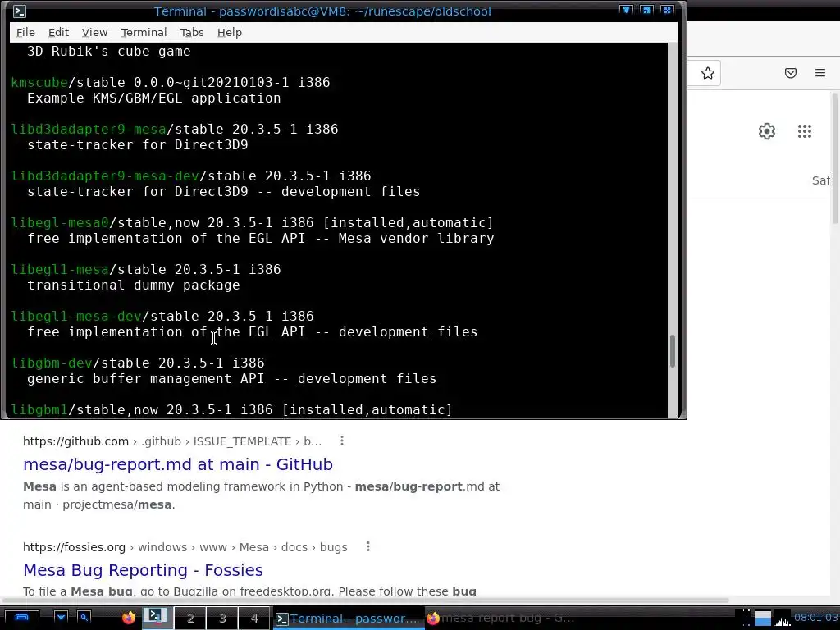
Task: Click the blue desktop tray icon
Action: pos(763,619)
